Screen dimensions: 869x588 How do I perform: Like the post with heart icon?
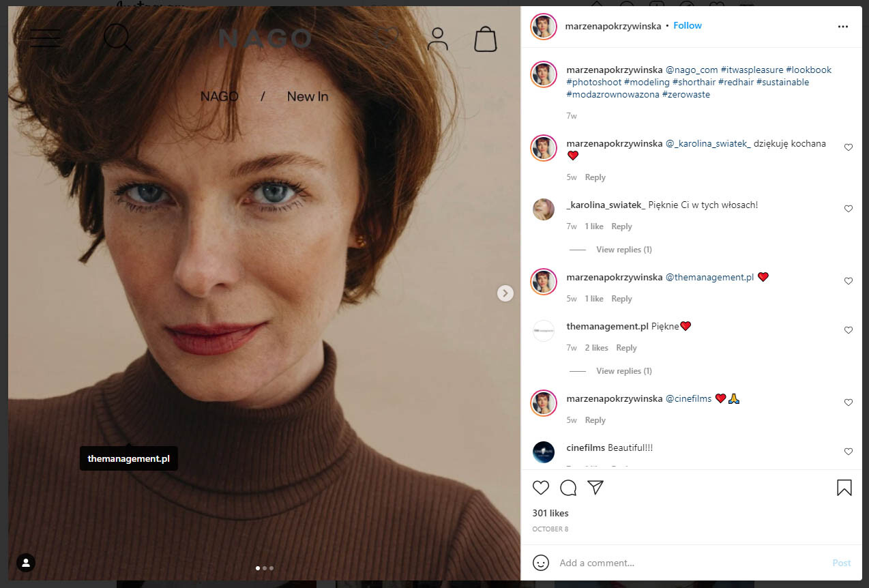[x=541, y=488]
